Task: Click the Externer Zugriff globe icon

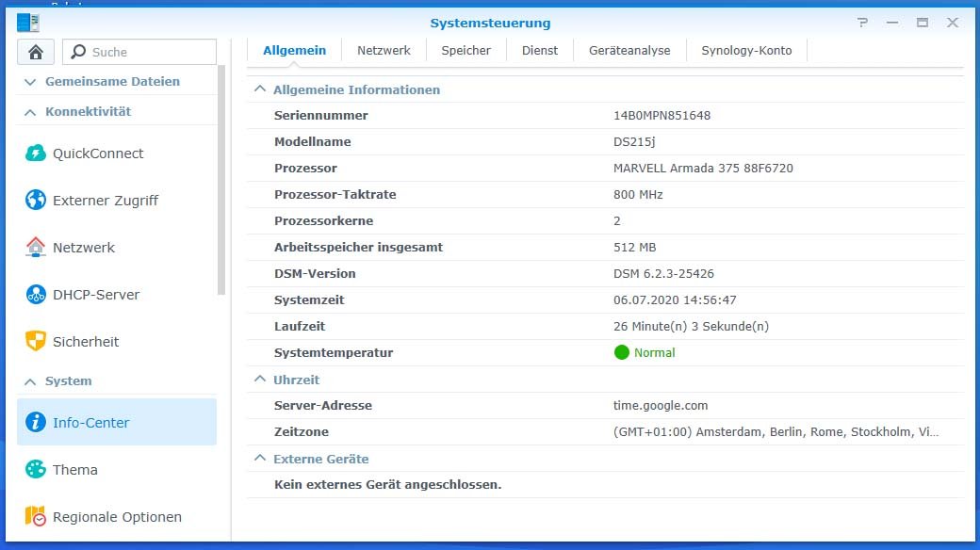Action: [x=36, y=200]
